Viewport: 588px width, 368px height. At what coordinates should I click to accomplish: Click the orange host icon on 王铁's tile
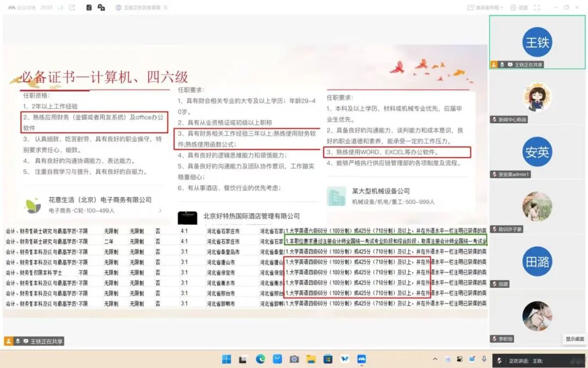click(x=494, y=64)
